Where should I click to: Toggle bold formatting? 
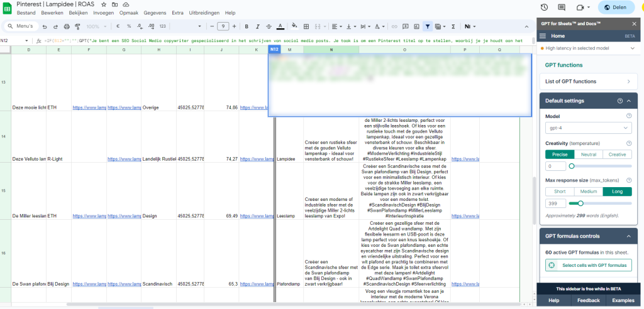pyautogui.click(x=247, y=26)
